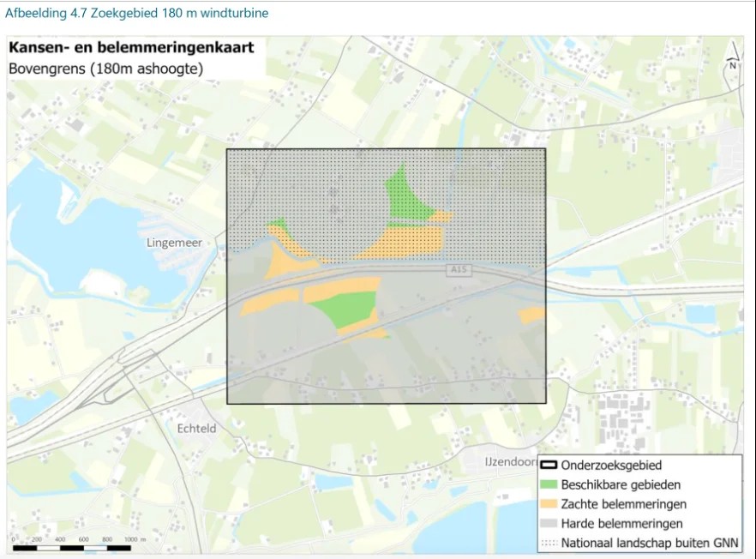The width and height of the screenshot is (756, 559).
Task: Click the legend text 'Zachte belemmeringen'
Action: (x=623, y=504)
